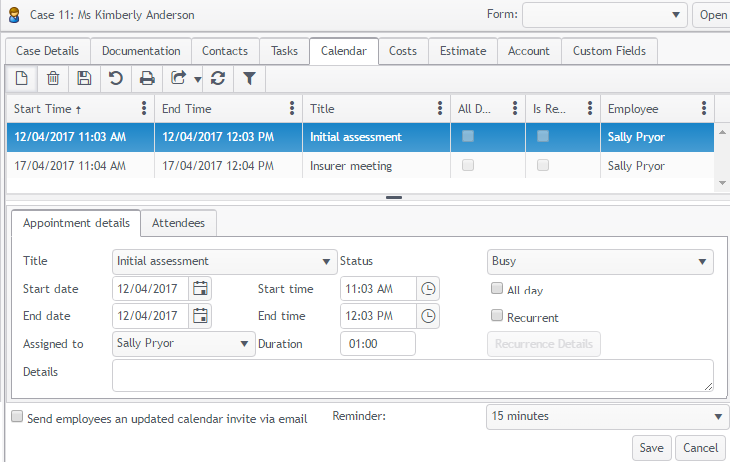Enable sending employees updated calendar invite

point(17,417)
